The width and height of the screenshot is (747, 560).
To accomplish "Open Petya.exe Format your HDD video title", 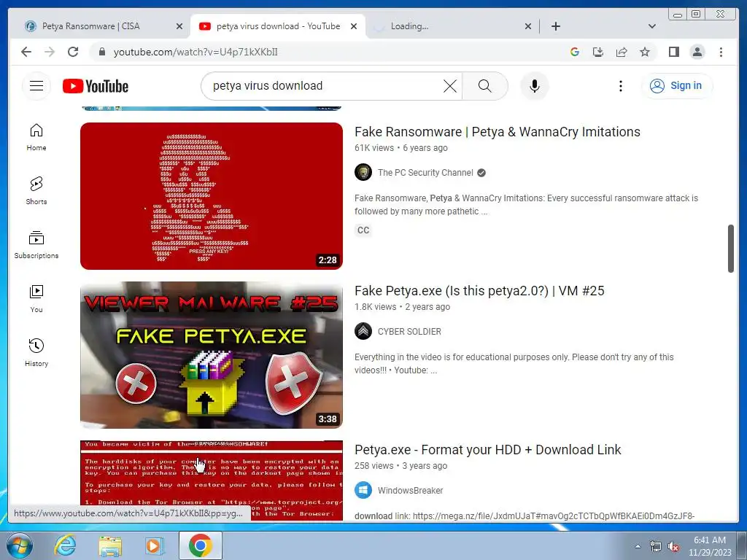I will (487, 450).
